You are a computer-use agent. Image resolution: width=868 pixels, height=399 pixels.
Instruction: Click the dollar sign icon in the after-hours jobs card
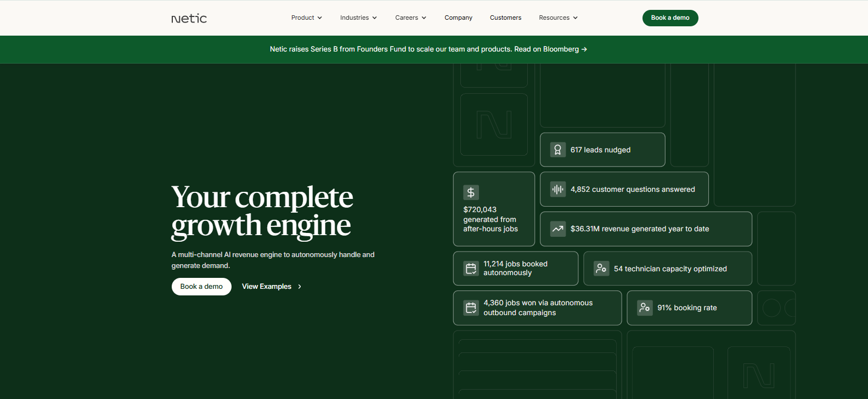click(x=471, y=192)
